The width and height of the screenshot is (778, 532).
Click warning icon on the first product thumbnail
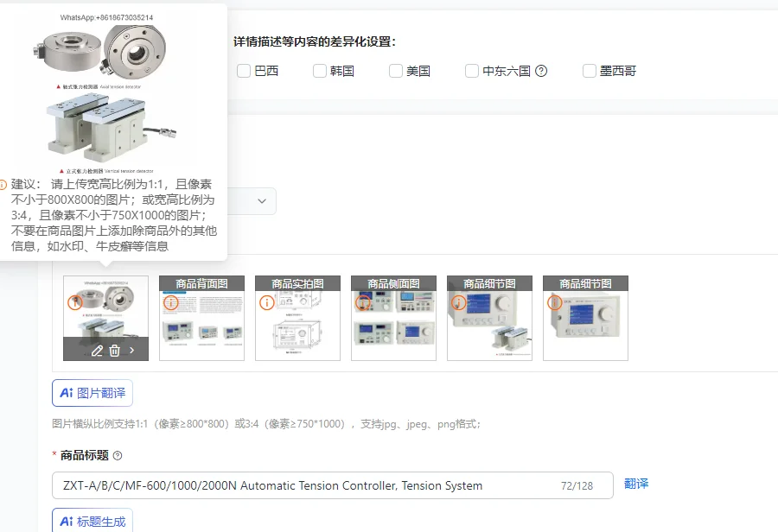(75, 302)
